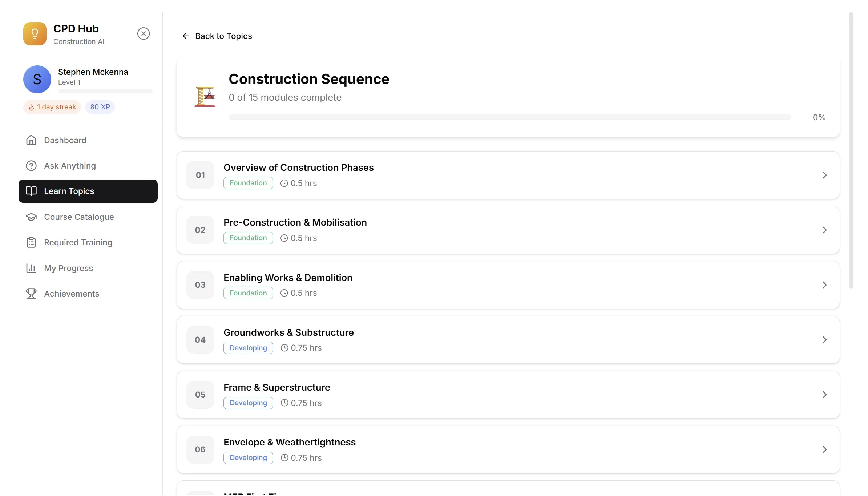The height and width of the screenshot is (496, 868).
Task: Click the '1 day streak' badge
Action: click(52, 107)
